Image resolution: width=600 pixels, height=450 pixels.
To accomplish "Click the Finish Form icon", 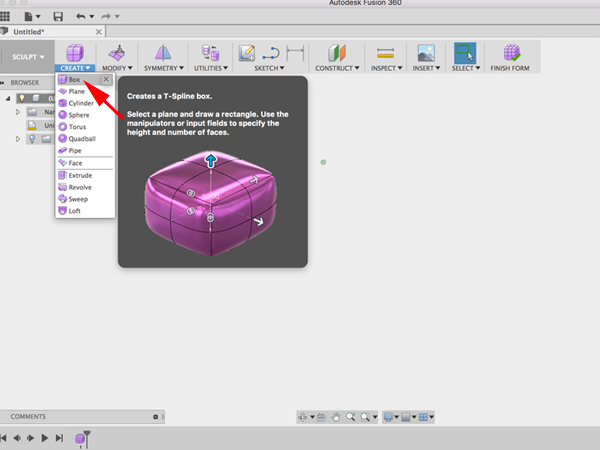I will click(x=512, y=53).
